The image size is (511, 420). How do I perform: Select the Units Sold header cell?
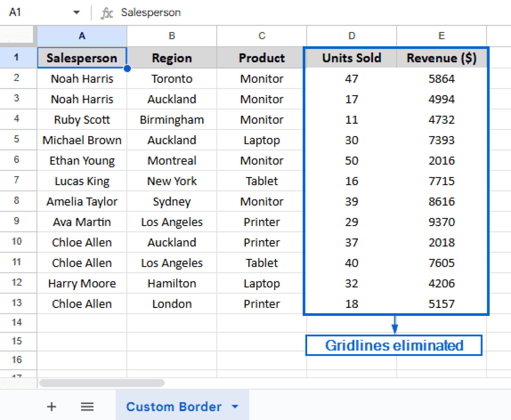[x=351, y=57]
